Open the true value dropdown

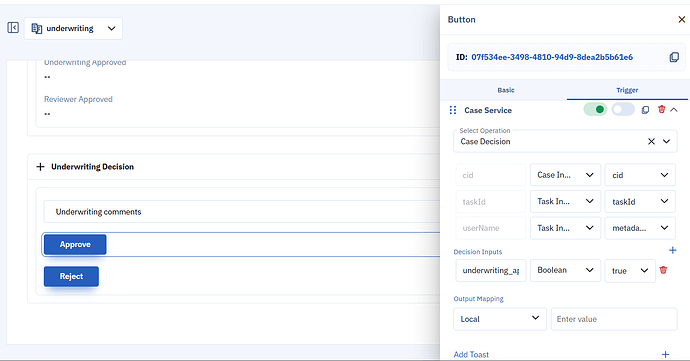pyautogui.click(x=630, y=270)
